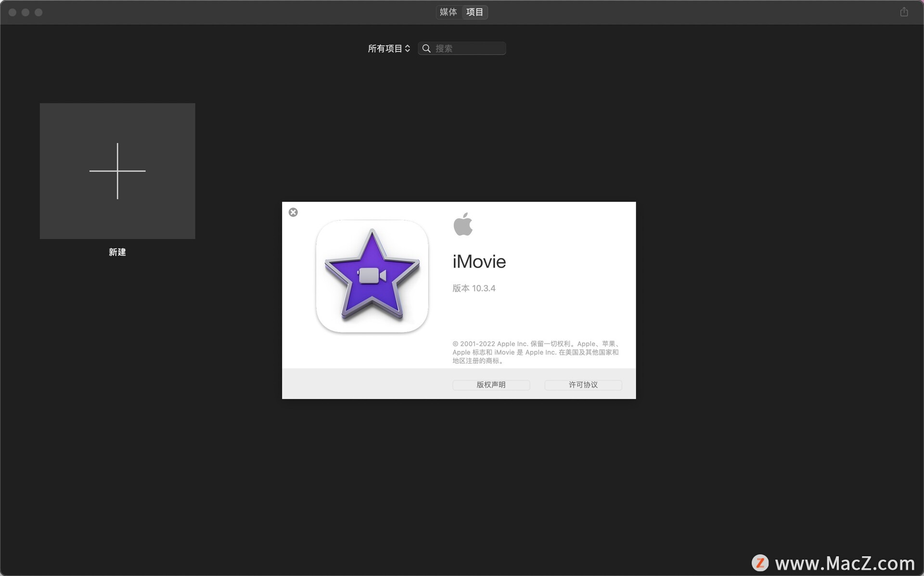924x576 pixels.
Task: Click the 版权声明 button
Action: [490, 385]
